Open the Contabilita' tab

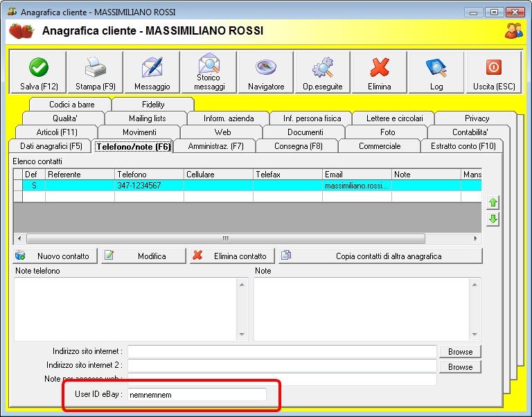470,132
